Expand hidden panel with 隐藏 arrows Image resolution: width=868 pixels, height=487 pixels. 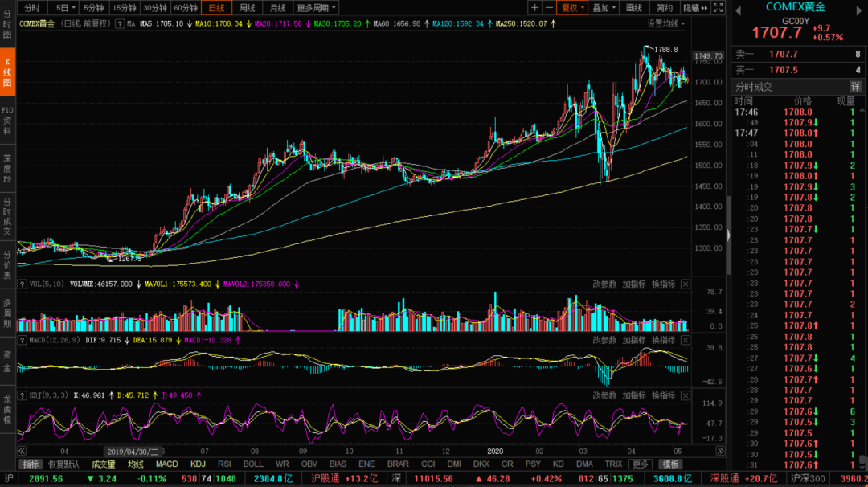tap(695, 8)
